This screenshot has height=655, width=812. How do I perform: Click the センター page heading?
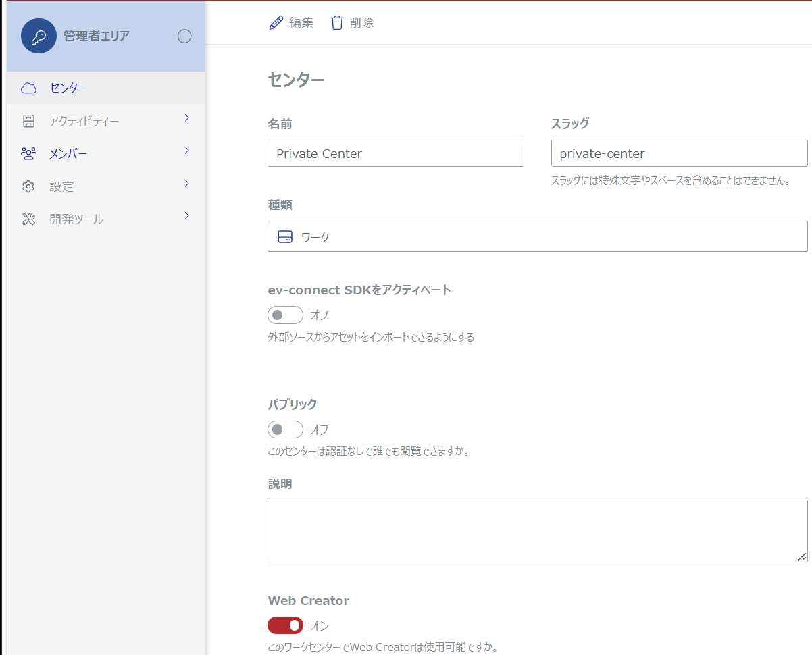[297, 80]
